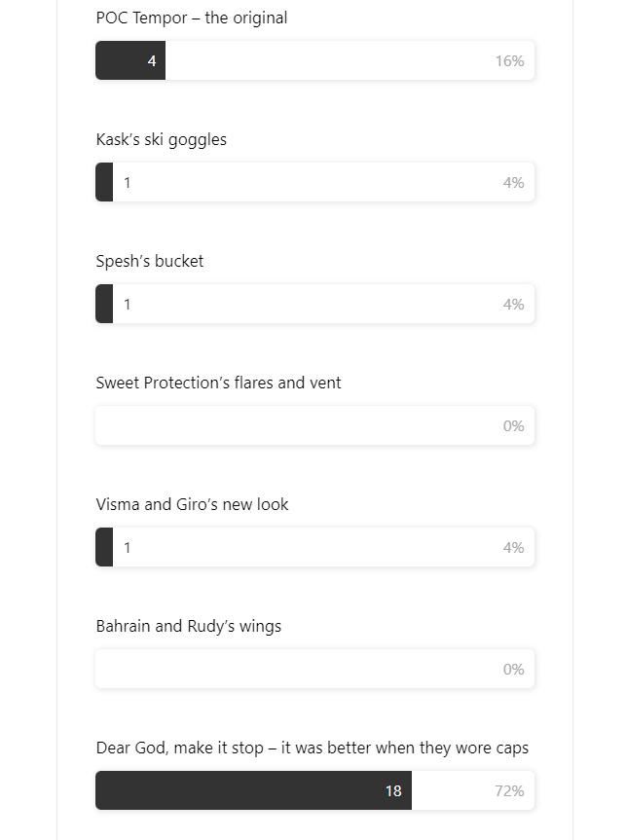Click the 0% value on the Bahrain row
The width and height of the screenshot is (626, 840).
click(x=513, y=669)
